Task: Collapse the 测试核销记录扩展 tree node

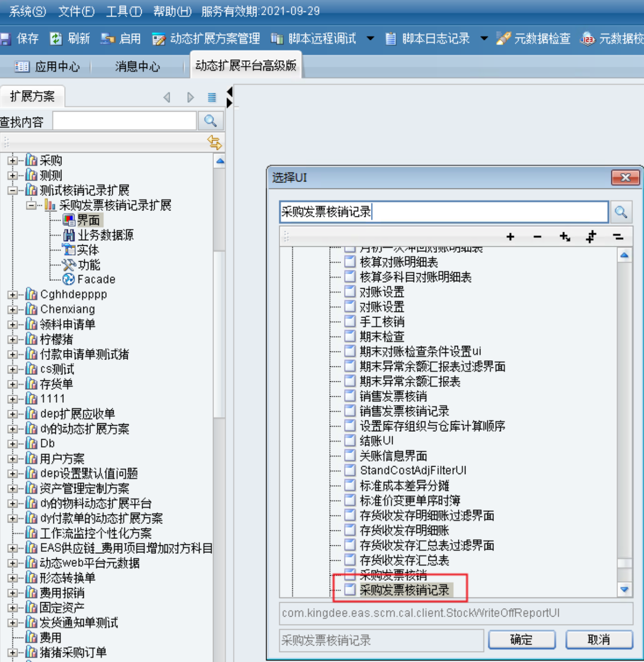Action: (x=12, y=190)
